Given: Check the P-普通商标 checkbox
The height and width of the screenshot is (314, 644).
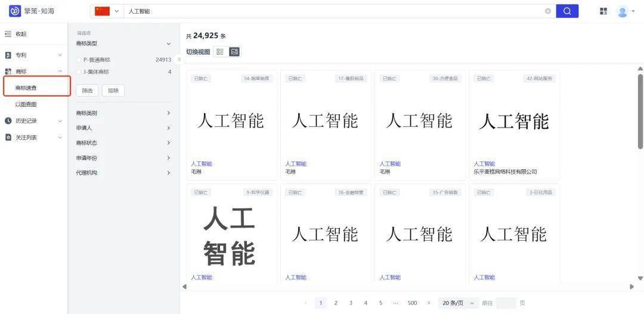Looking at the screenshot, I should click(79, 60).
